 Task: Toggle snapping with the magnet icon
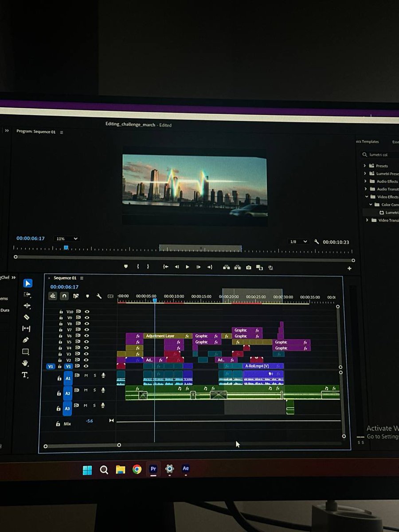65,296
